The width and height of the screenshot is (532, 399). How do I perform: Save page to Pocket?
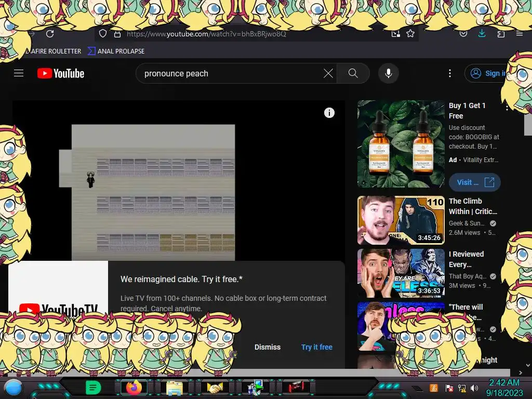pos(463,34)
